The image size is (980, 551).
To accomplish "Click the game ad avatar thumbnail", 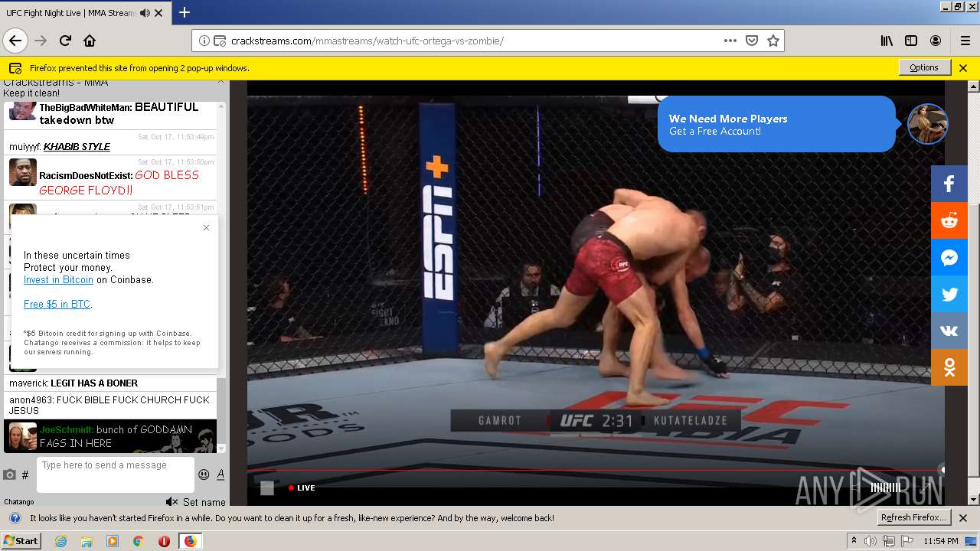I will point(928,123).
